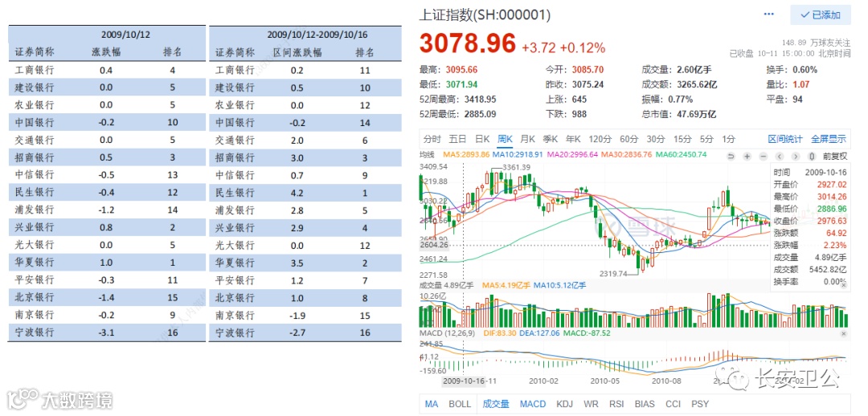The image size is (868, 416).
Task: Click 招商银行 in the 10/12-10/16 table
Action: [x=235, y=157]
